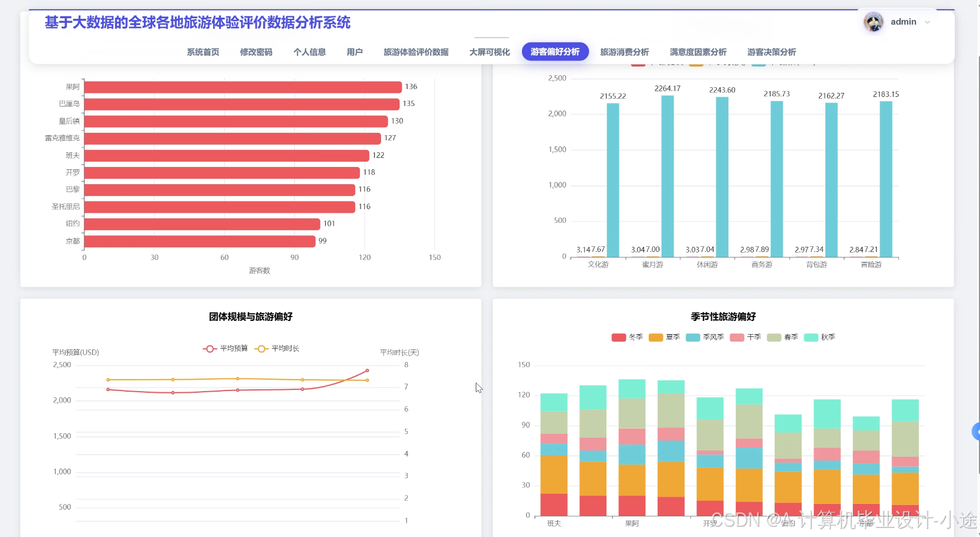The height and width of the screenshot is (537, 980).
Task: Click the admin profile avatar
Action: point(873,22)
